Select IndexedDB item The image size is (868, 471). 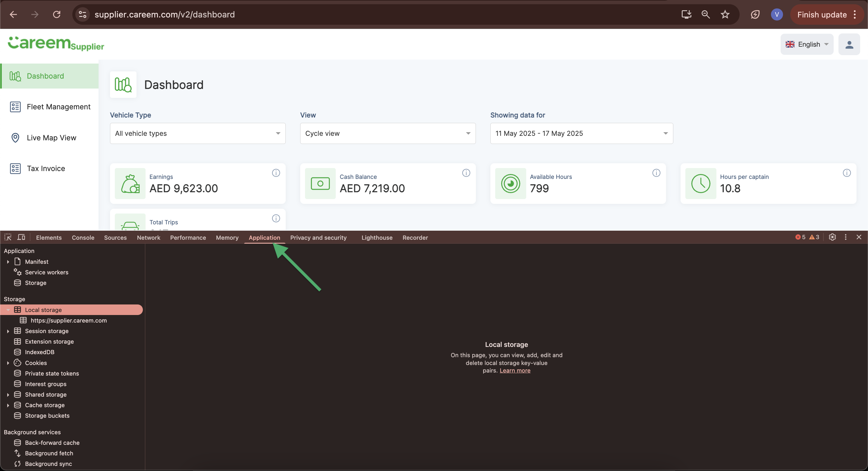point(39,352)
